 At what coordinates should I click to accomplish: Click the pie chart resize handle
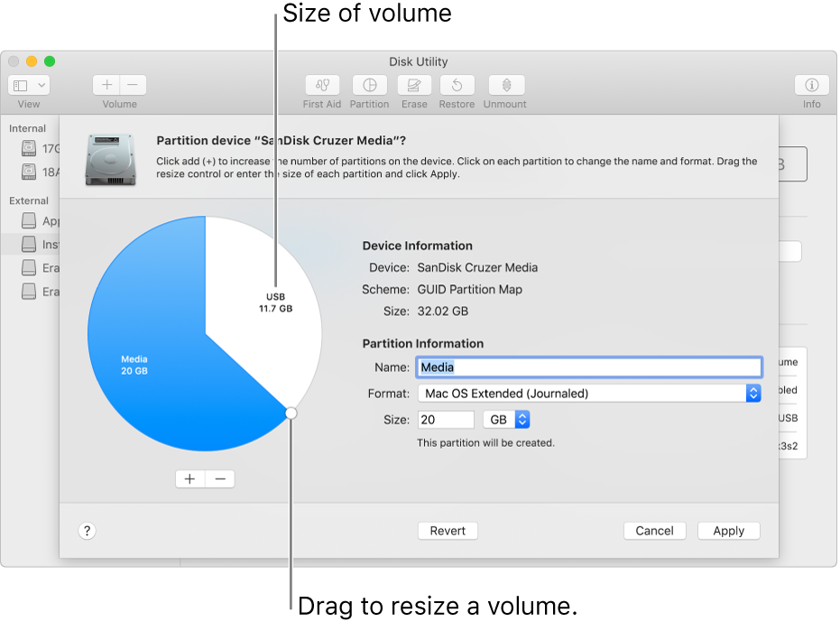tap(291, 413)
